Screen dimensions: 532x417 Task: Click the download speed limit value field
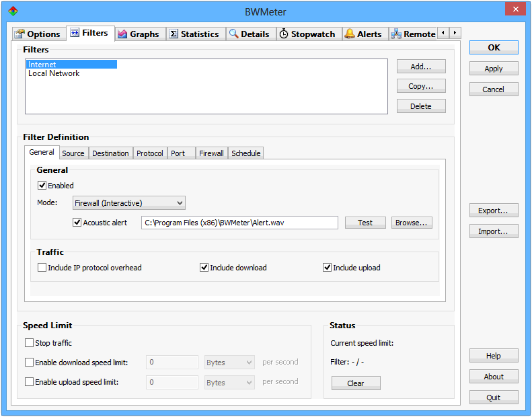172,363
